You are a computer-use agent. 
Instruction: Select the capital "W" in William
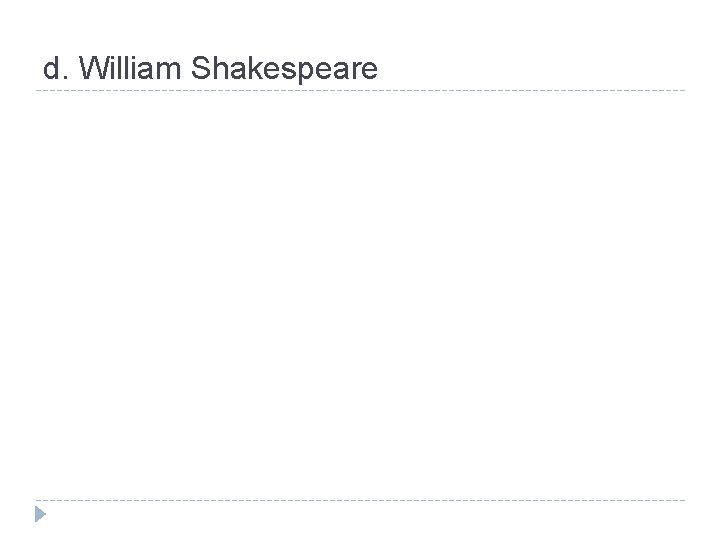(x=93, y=68)
